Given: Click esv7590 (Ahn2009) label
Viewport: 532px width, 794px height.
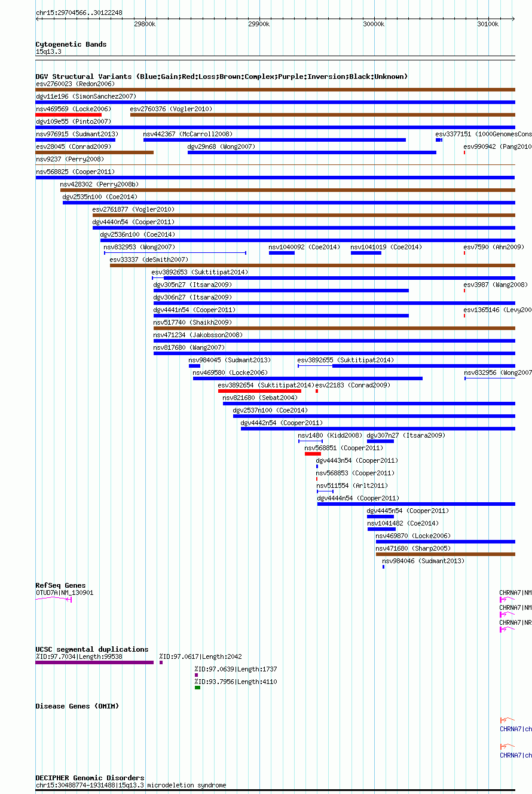Looking at the screenshot, I should pos(494,247).
